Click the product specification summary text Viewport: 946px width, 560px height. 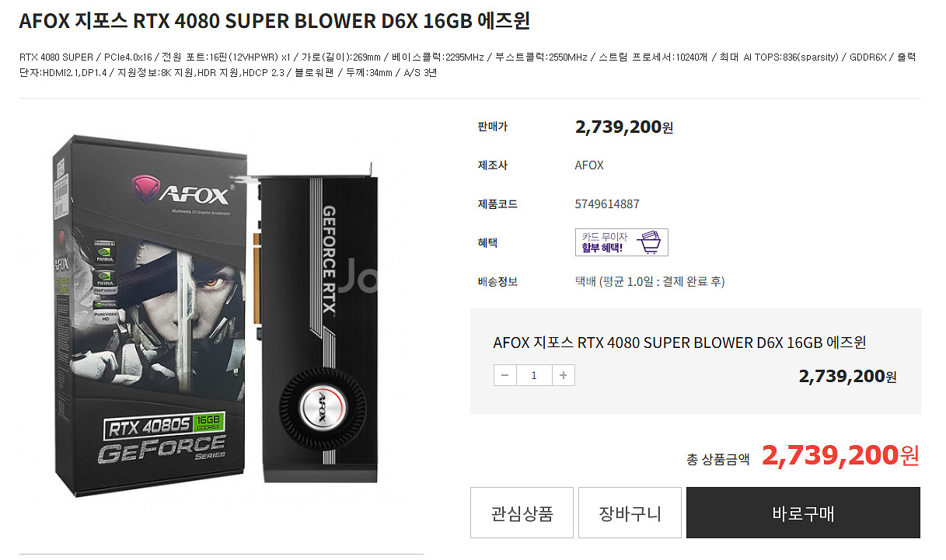(467, 64)
